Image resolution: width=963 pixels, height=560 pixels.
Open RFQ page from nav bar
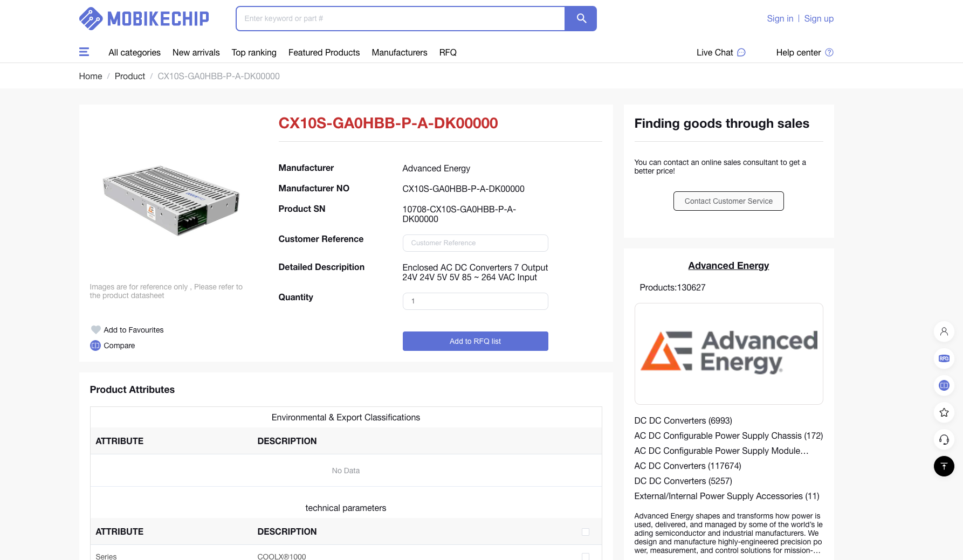[x=448, y=52]
